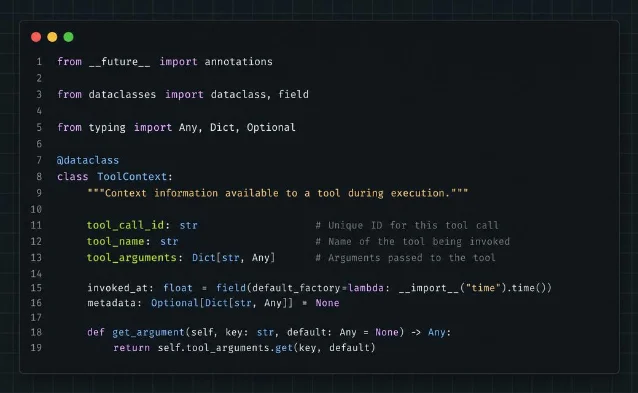
Task: Click the '"time"' string literal
Action: pos(483,288)
